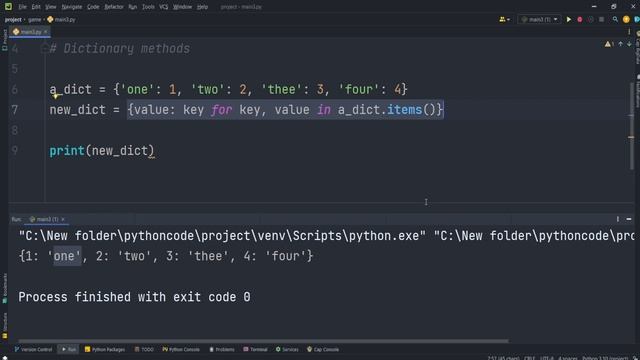Open the View menu
This screenshot has width=640, height=360.
pyautogui.click(x=51, y=7)
